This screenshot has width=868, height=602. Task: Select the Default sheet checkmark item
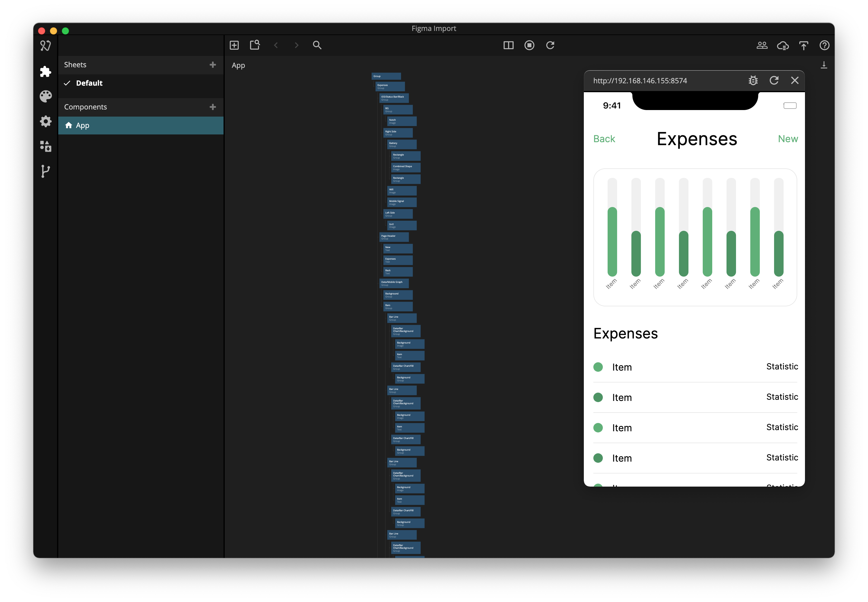click(x=89, y=83)
